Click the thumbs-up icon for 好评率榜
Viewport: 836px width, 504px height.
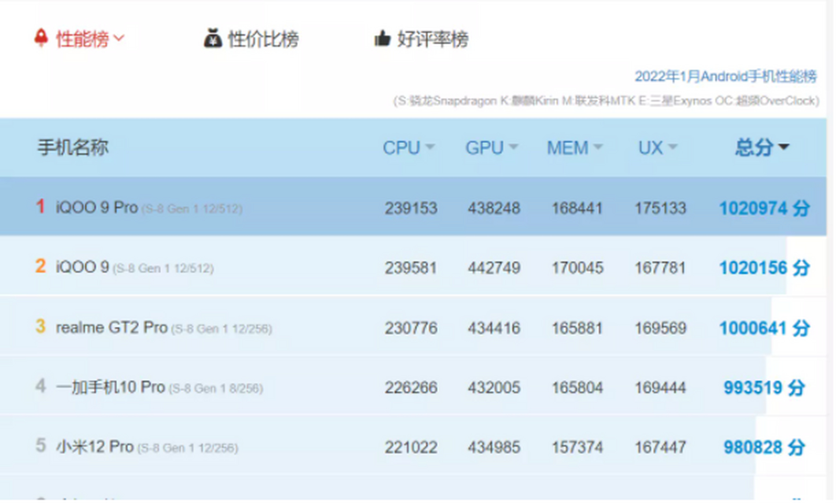click(382, 38)
